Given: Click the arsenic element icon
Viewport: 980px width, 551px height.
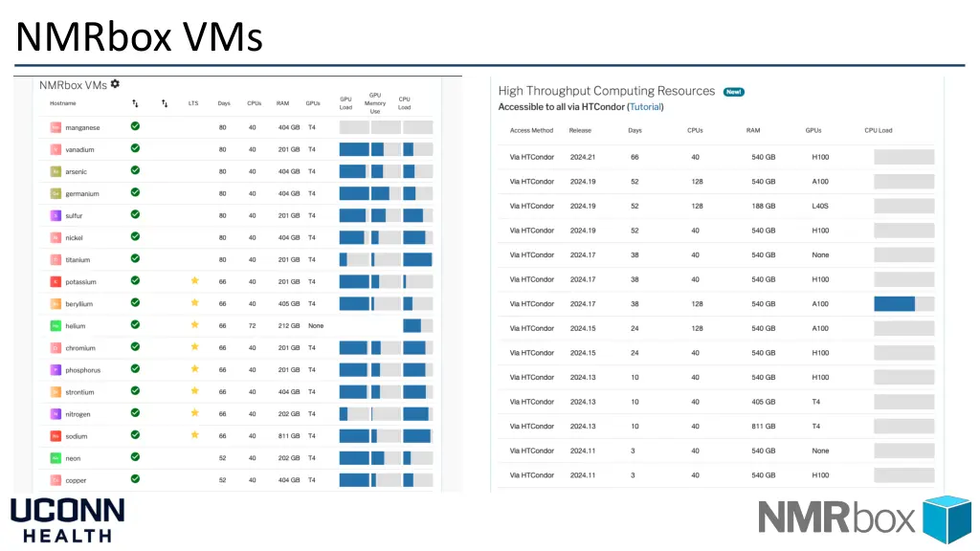Looking at the screenshot, I should coord(56,172).
